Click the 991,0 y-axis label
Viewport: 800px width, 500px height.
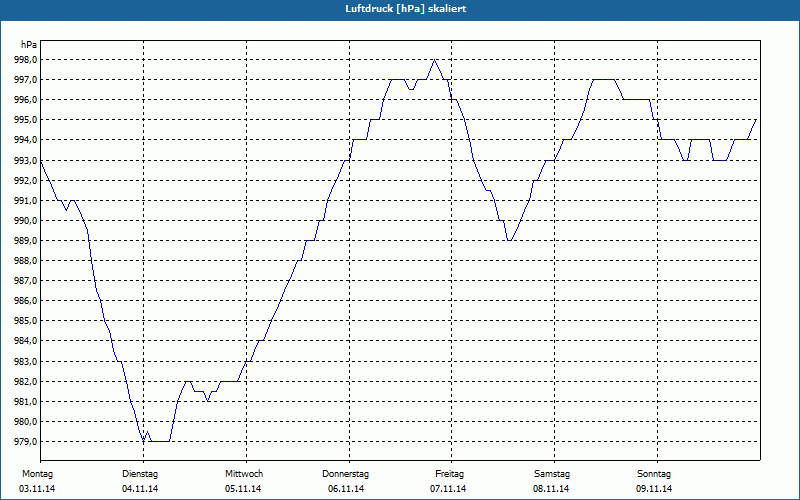coord(26,201)
